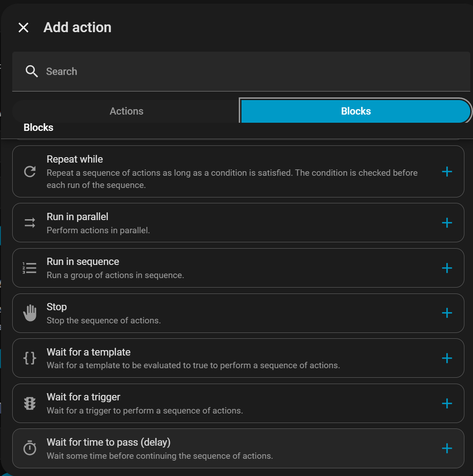Image resolution: width=473 pixels, height=476 pixels.
Task: Click the Wait for a trigger traffic-light icon
Action: click(x=30, y=403)
